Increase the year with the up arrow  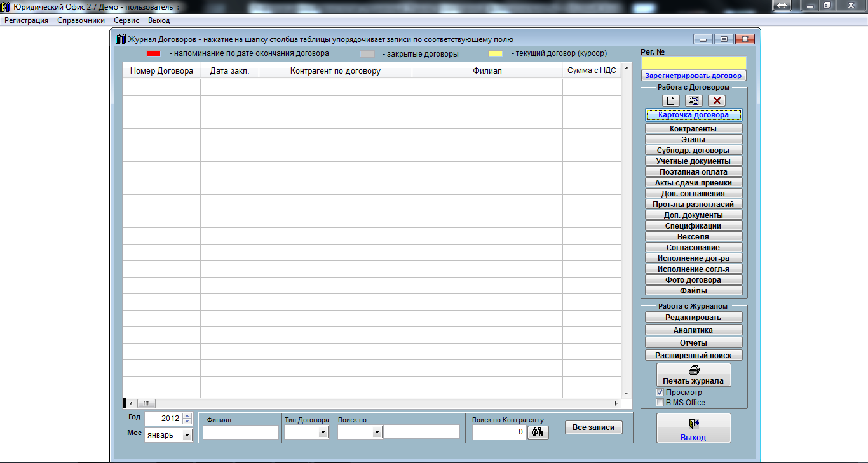click(x=187, y=416)
